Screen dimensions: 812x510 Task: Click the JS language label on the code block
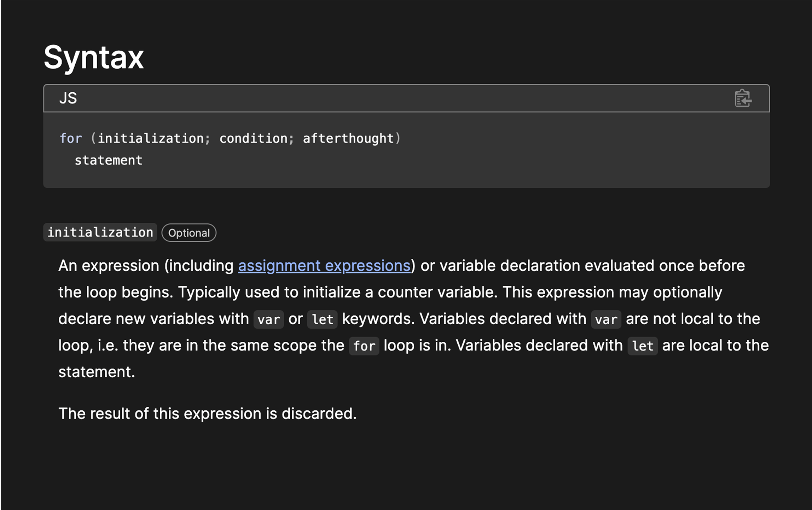click(x=68, y=99)
